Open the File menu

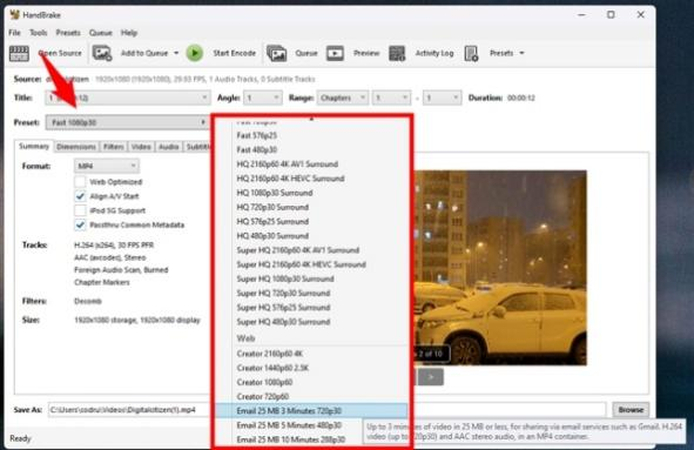pos(15,33)
